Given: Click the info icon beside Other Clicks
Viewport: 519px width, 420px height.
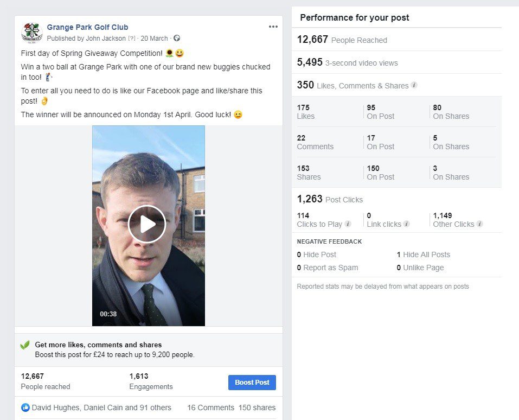Looking at the screenshot, I should pyautogui.click(x=479, y=224).
